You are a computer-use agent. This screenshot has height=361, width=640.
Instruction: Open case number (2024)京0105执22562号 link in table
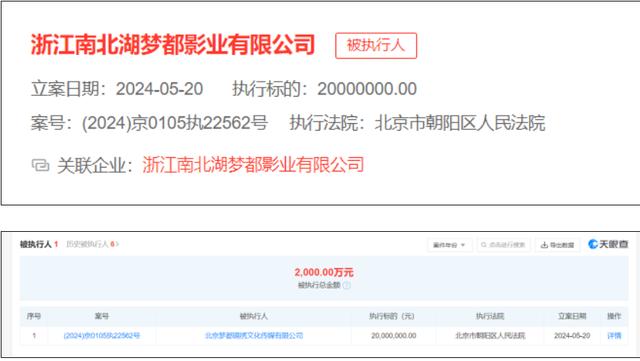(102, 336)
